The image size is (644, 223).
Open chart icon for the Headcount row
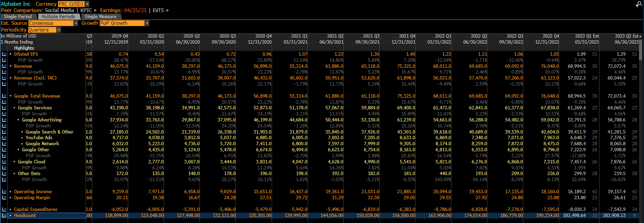pyautogui.click(x=4, y=215)
